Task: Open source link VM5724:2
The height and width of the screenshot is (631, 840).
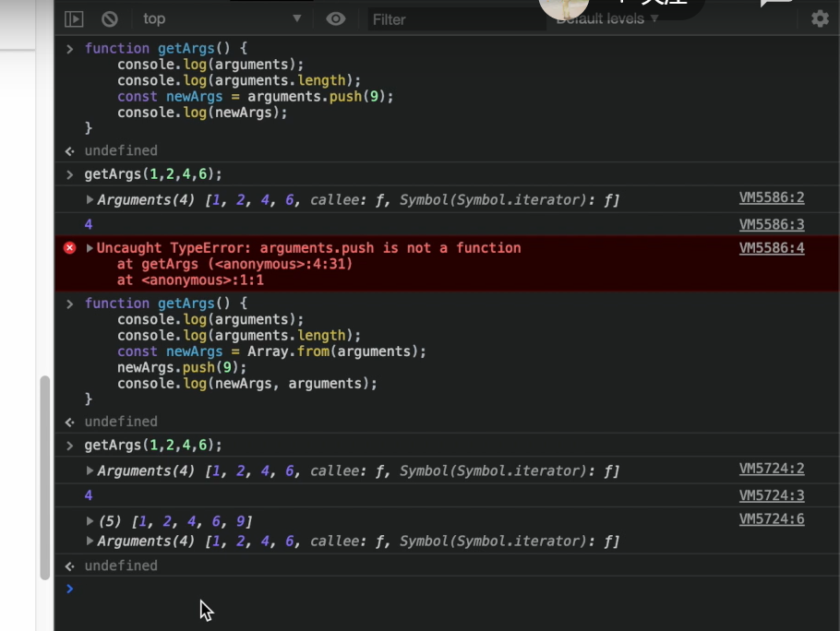Action: 772,469
